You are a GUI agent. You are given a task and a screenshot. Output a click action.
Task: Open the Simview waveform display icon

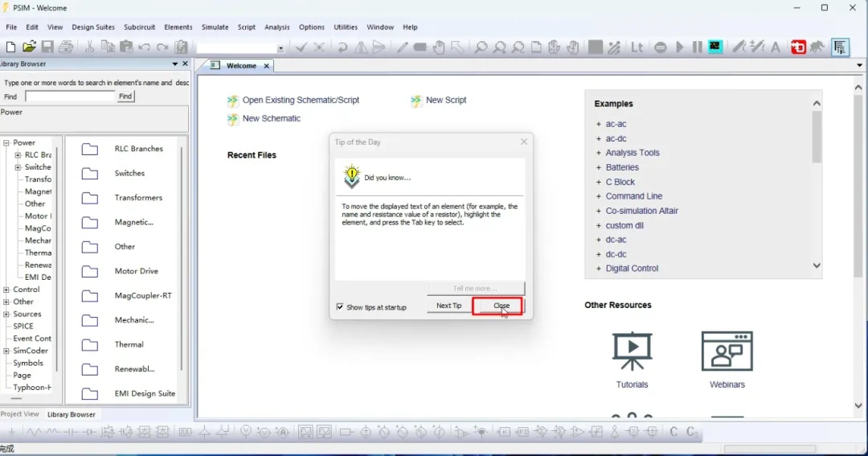pos(715,47)
